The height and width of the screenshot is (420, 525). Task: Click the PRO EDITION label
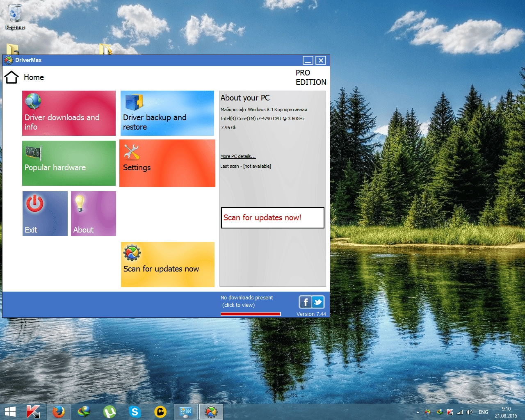click(311, 77)
